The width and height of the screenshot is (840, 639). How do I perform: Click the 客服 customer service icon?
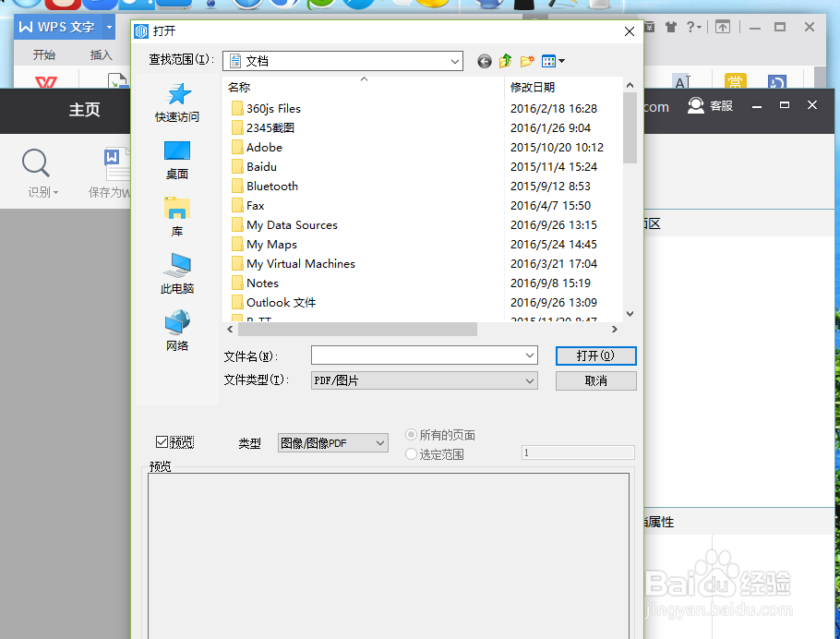tap(696, 105)
